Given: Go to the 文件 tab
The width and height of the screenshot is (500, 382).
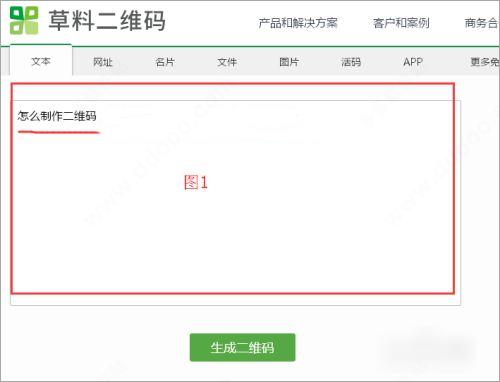Looking at the screenshot, I should pyautogui.click(x=227, y=62).
